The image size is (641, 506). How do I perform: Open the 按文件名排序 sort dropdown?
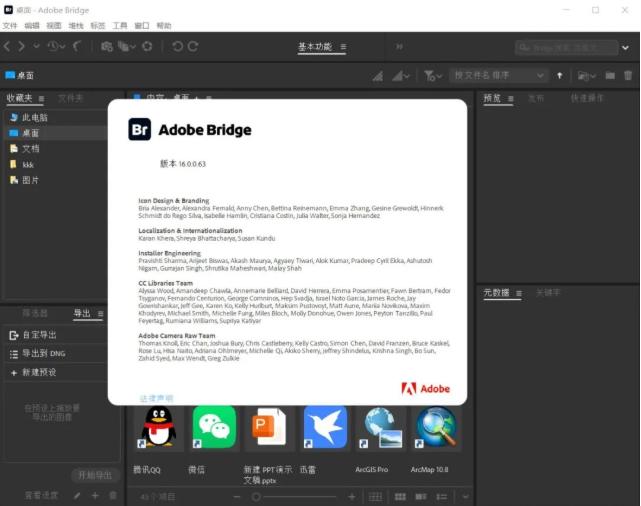499,76
